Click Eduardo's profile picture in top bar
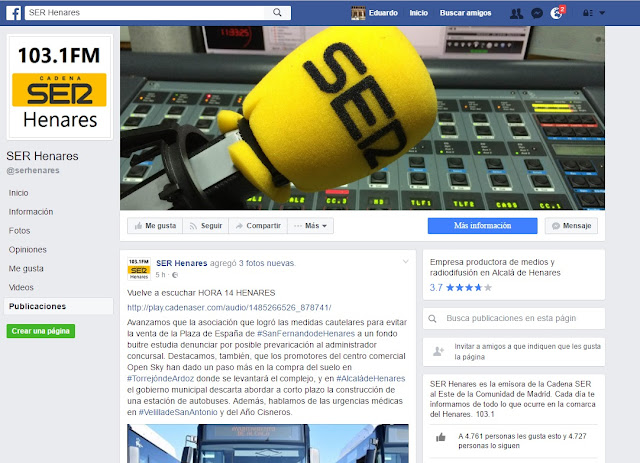 tap(358, 13)
